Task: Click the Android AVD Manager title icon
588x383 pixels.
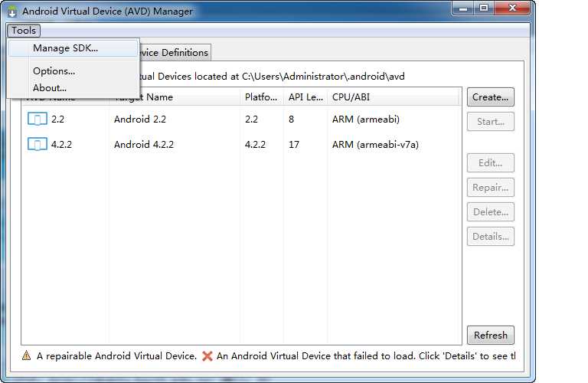Action: click(x=12, y=11)
